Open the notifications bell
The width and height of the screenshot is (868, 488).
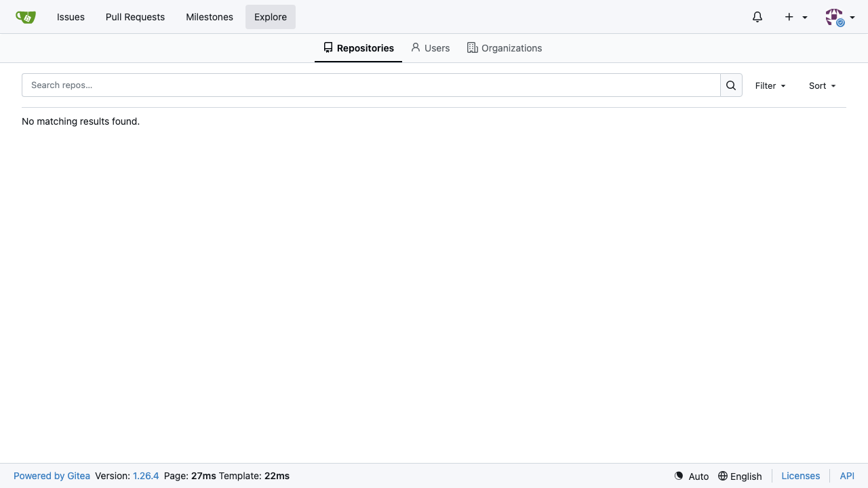tap(757, 17)
